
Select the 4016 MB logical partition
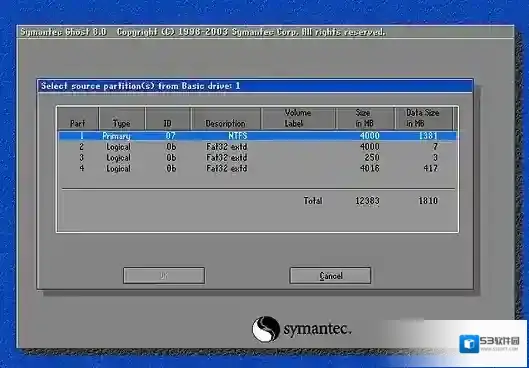[x=258, y=168]
